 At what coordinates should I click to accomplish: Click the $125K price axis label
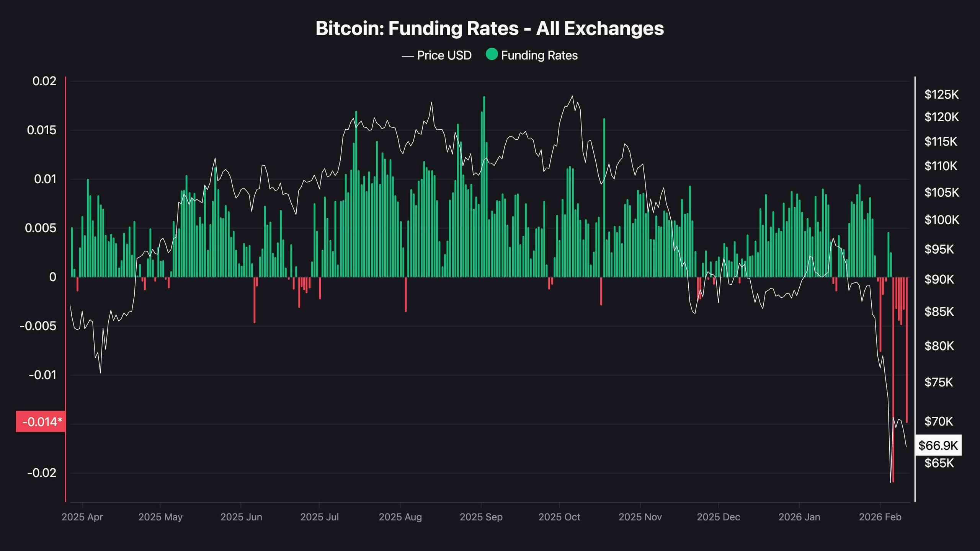point(941,95)
